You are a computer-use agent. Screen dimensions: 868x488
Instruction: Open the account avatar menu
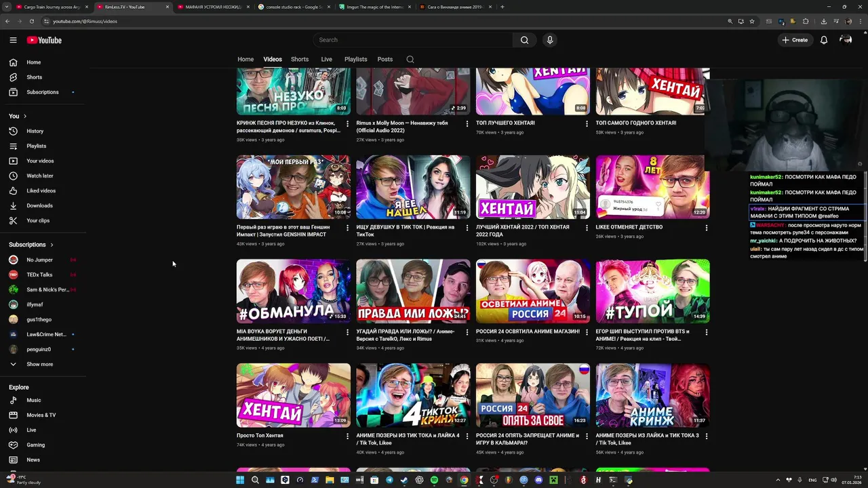846,40
